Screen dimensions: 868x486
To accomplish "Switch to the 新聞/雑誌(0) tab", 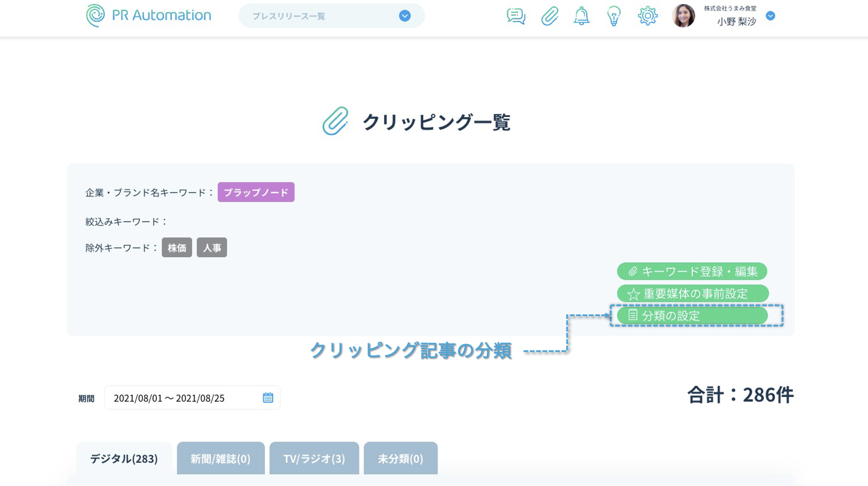I will point(220,458).
